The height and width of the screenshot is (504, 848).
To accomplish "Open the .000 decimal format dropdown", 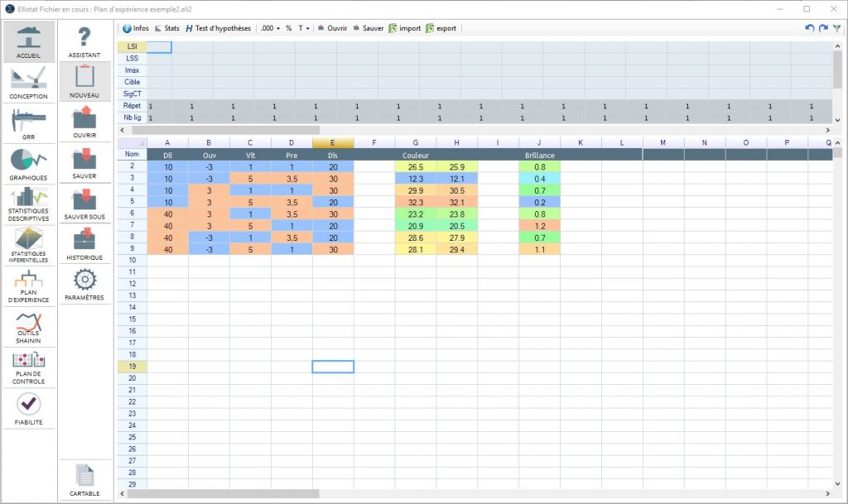I will (x=271, y=28).
